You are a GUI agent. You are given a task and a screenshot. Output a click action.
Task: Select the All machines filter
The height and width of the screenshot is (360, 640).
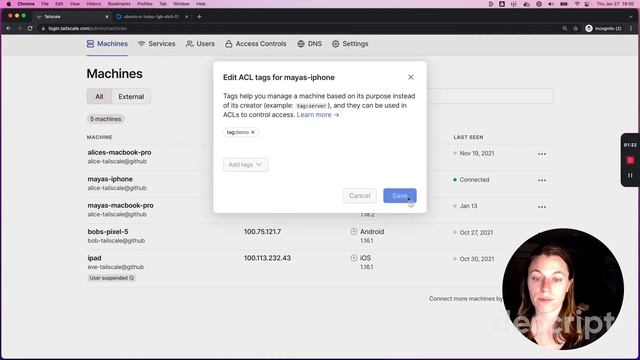pyautogui.click(x=99, y=97)
